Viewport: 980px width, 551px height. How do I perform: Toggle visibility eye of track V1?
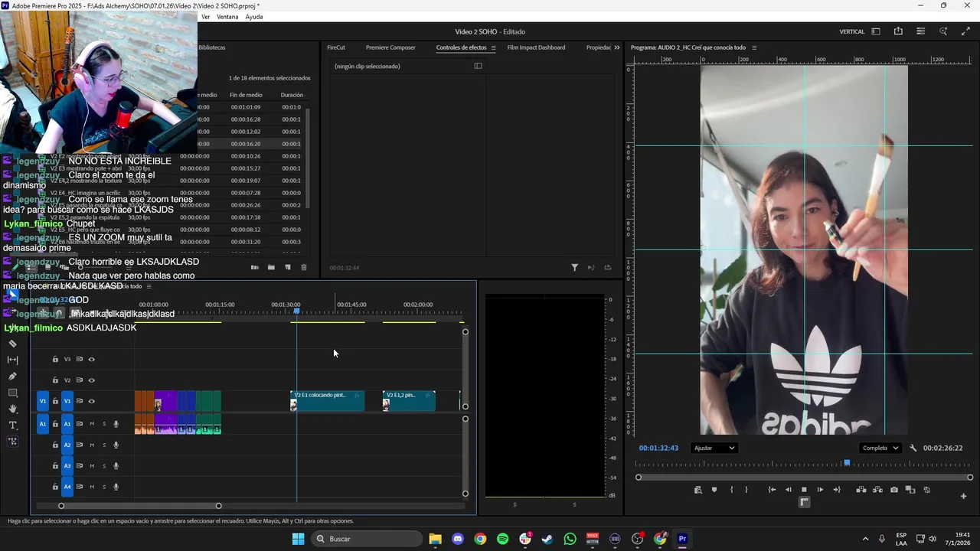(91, 401)
